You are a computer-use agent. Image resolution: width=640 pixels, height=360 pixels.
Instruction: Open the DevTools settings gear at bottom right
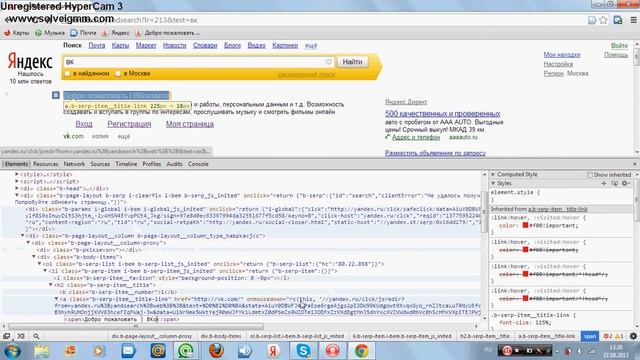633,336
